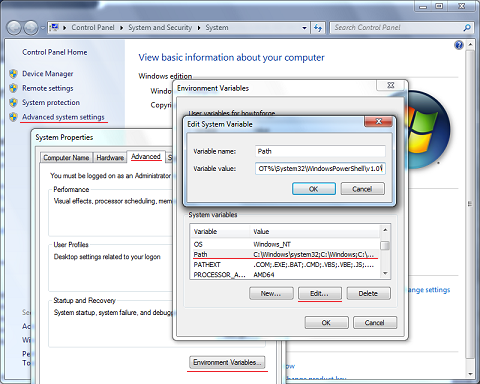This screenshot has width=480, height=384.
Task: Click the Edit... system variable button
Action: pos(320,293)
